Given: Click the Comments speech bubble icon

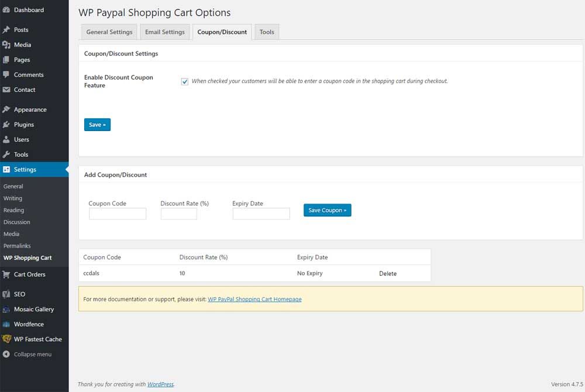Looking at the screenshot, I should tap(6, 74).
